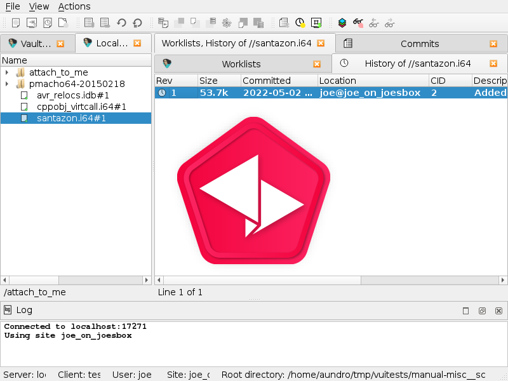Click the clock icon in revision 1 row
Viewport: 508px width, 381px height.
[162, 93]
